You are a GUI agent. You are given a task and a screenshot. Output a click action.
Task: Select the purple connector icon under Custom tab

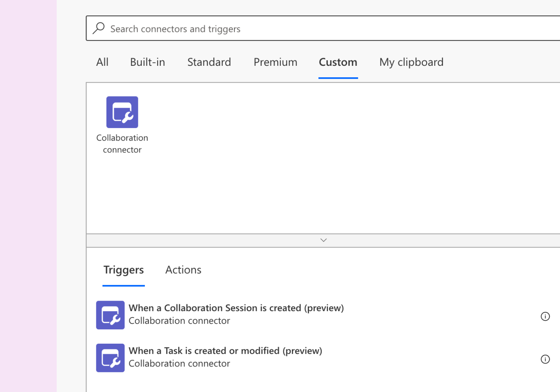pos(122,112)
